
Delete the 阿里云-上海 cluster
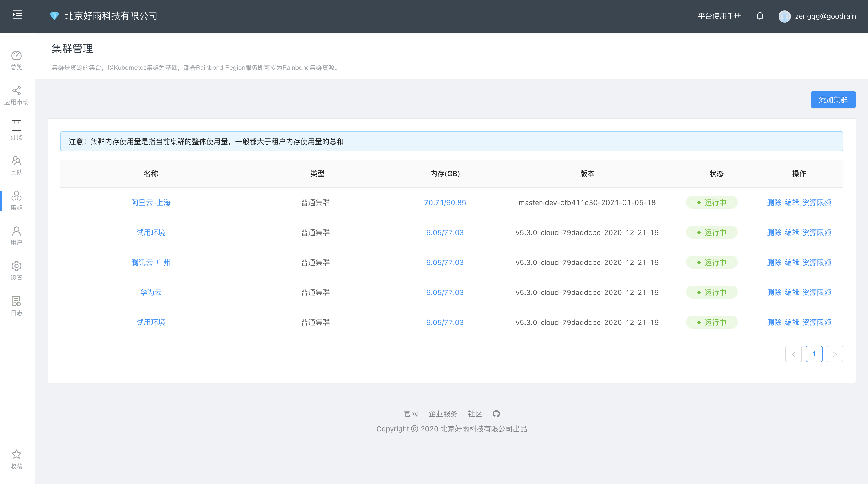[x=774, y=202]
